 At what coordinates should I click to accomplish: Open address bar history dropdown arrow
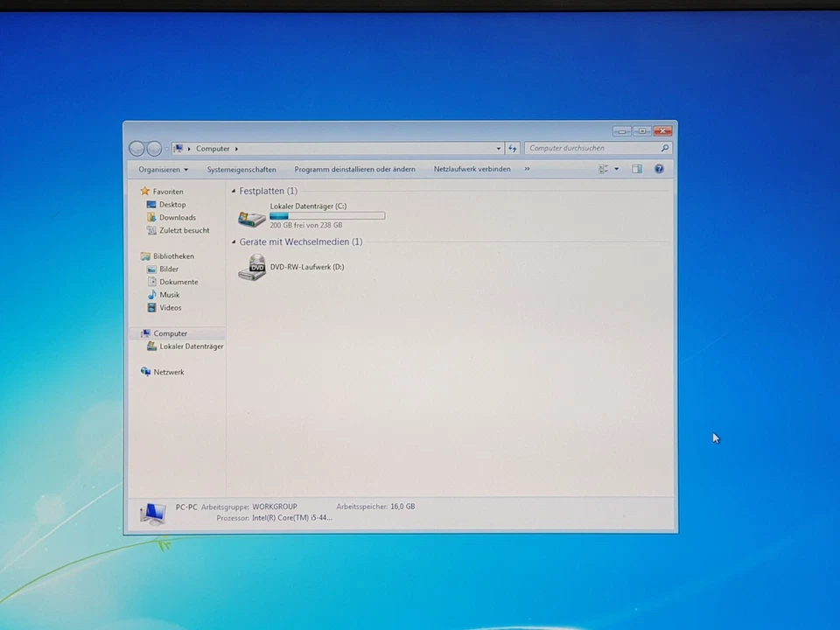coord(498,149)
